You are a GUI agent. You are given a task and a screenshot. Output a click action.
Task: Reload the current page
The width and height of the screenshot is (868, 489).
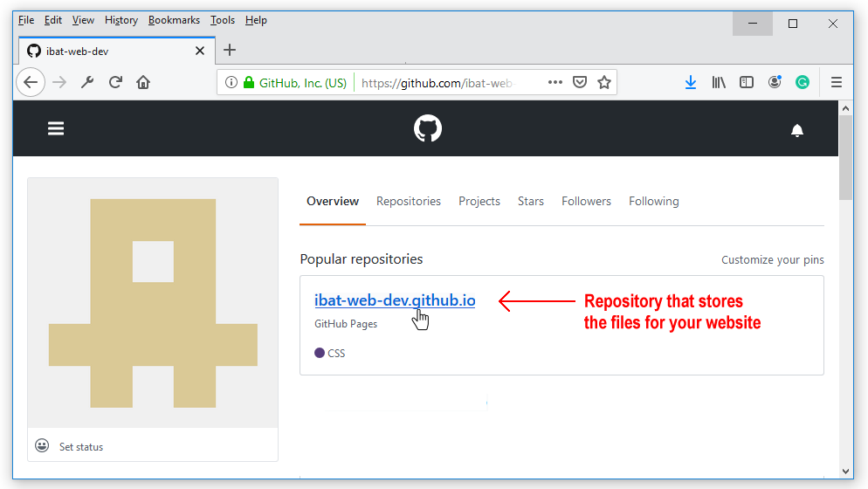[x=115, y=82]
